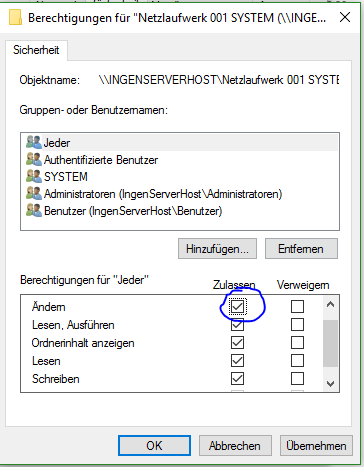Click the SYSTEM user group icon

point(34,176)
